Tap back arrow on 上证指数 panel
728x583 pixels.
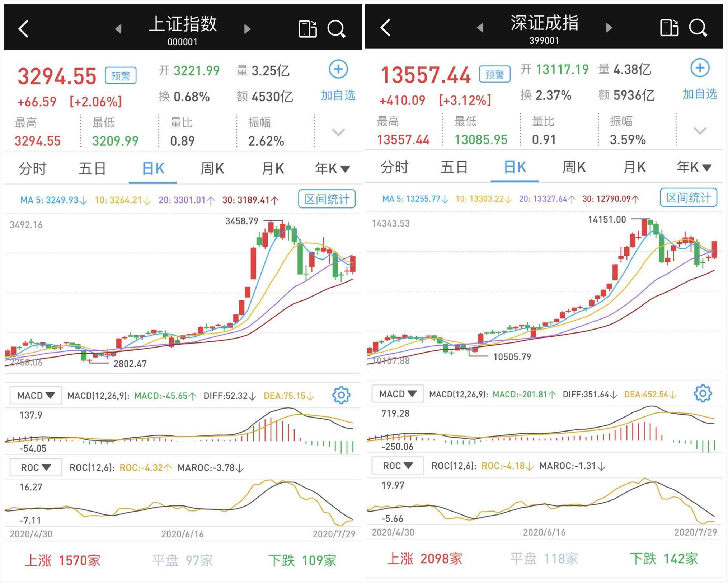[x=24, y=29]
